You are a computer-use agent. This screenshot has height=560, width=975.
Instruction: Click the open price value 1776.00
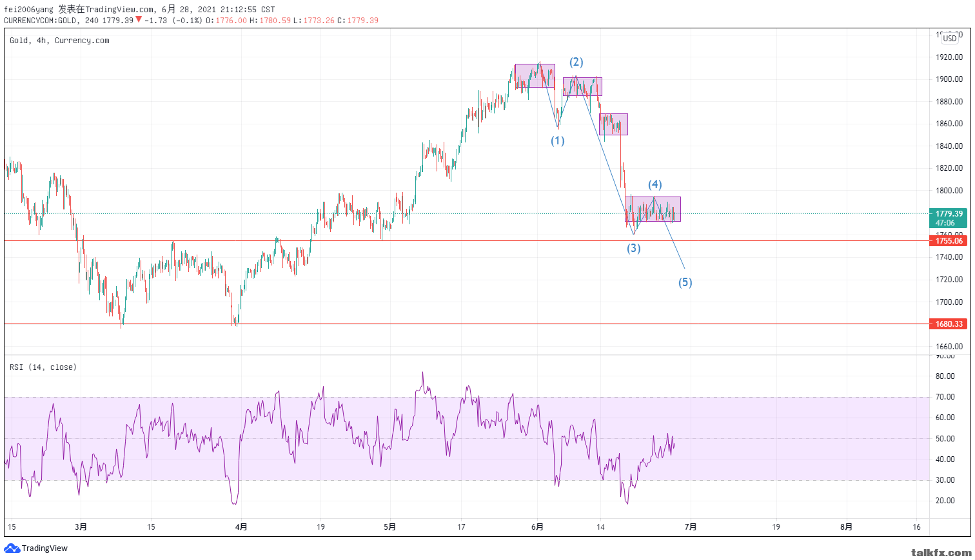click(x=231, y=21)
